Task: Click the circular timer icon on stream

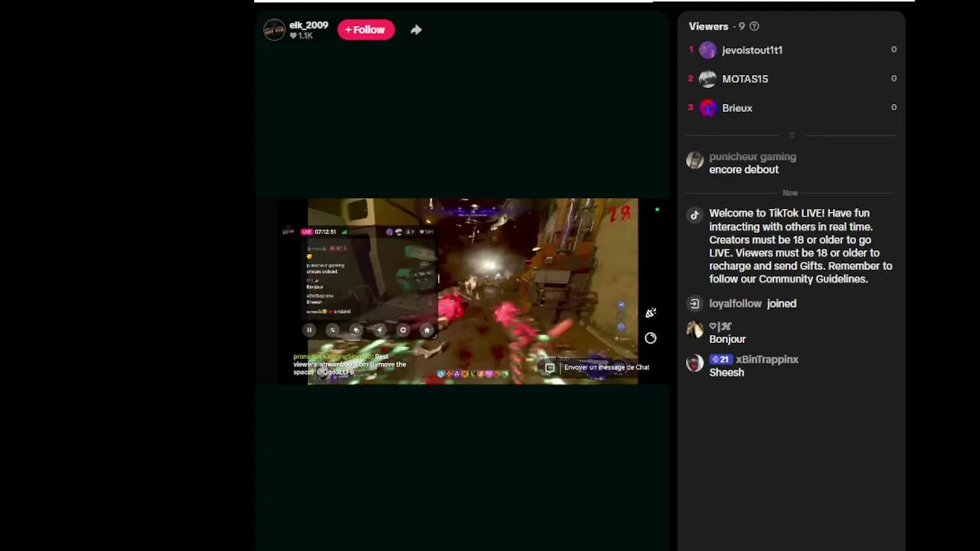Action: coord(650,338)
